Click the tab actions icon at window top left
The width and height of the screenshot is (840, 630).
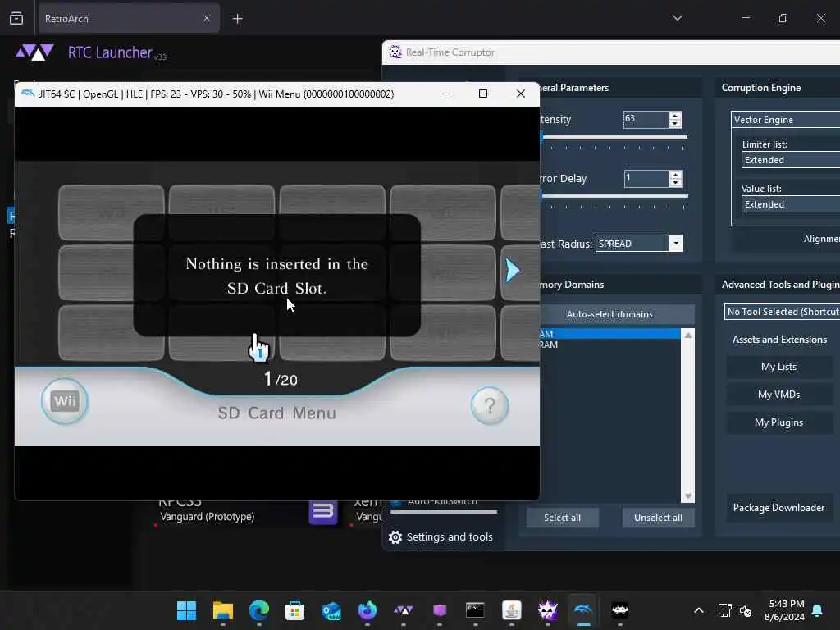pos(16,18)
